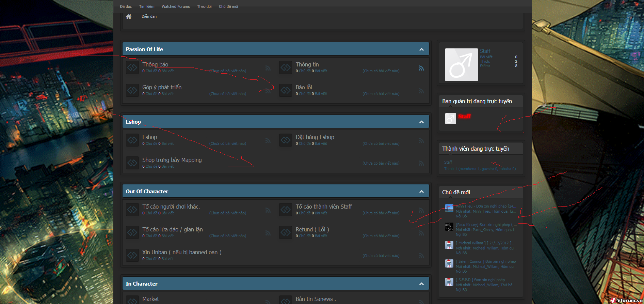The image size is (644, 304).
Task: Open the Góp ý phát triển forum
Action: [162, 87]
